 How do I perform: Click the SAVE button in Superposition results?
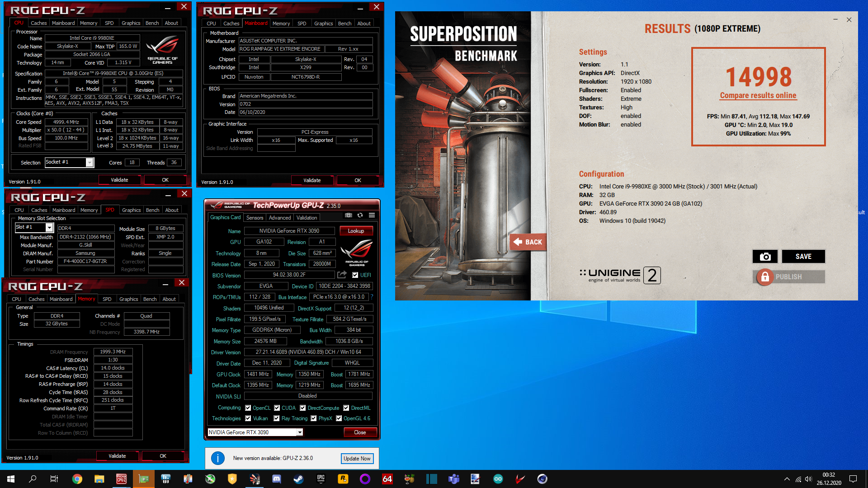[803, 256]
